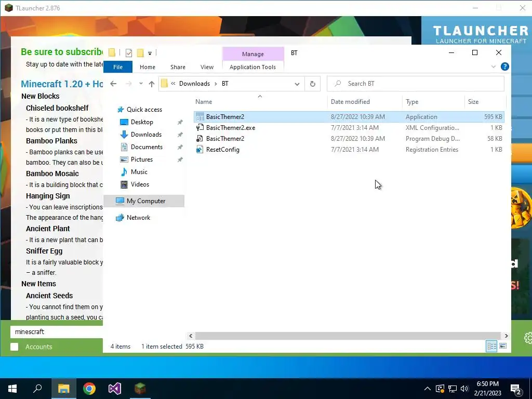Go up one folder level

point(151,84)
